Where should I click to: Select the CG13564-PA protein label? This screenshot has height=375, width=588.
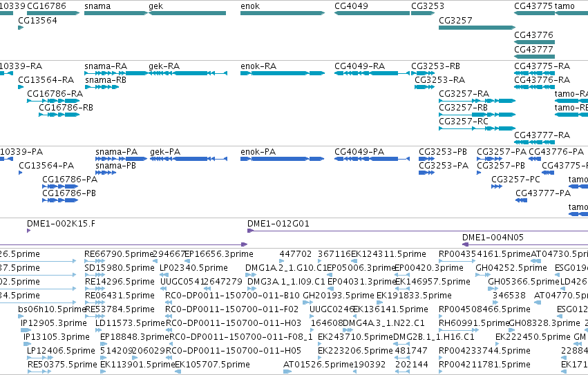click(46, 166)
